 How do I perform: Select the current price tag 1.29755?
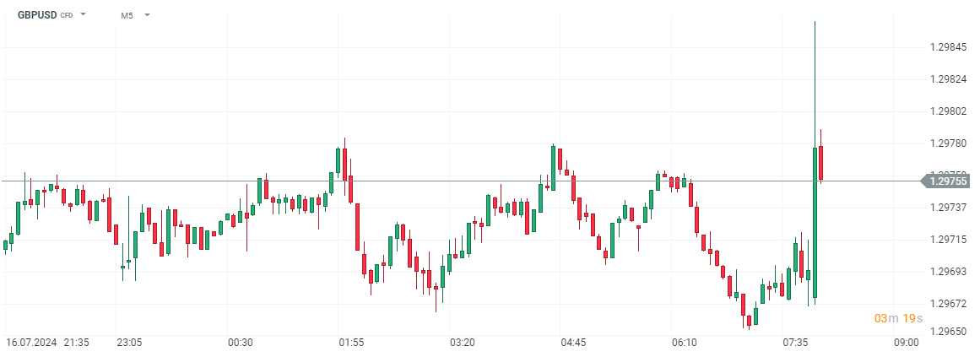pos(949,181)
